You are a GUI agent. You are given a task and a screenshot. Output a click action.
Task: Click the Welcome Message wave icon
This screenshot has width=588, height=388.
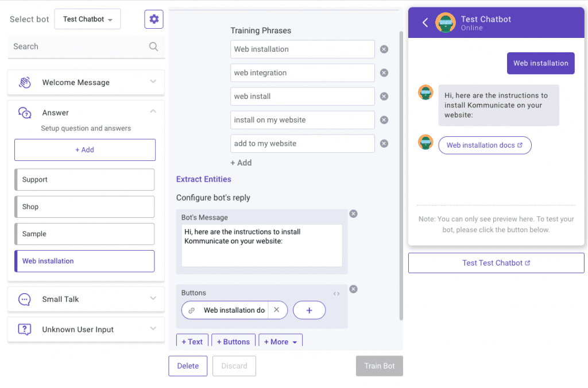(x=25, y=82)
